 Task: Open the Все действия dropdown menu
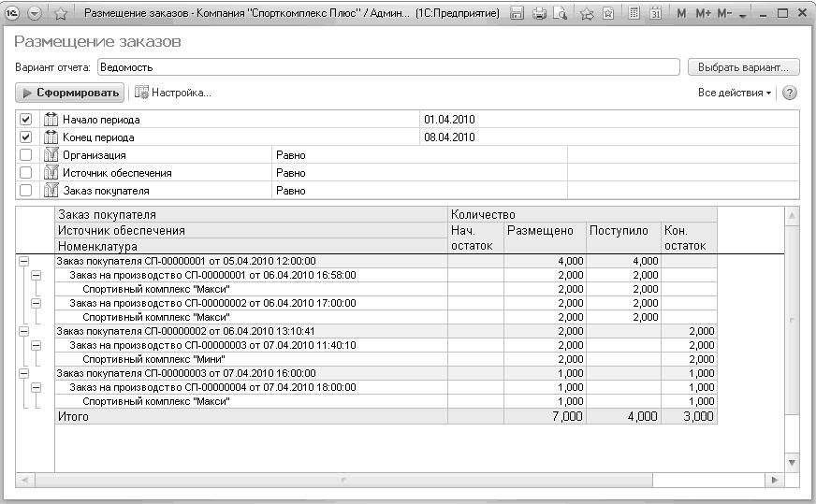coord(735,93)
